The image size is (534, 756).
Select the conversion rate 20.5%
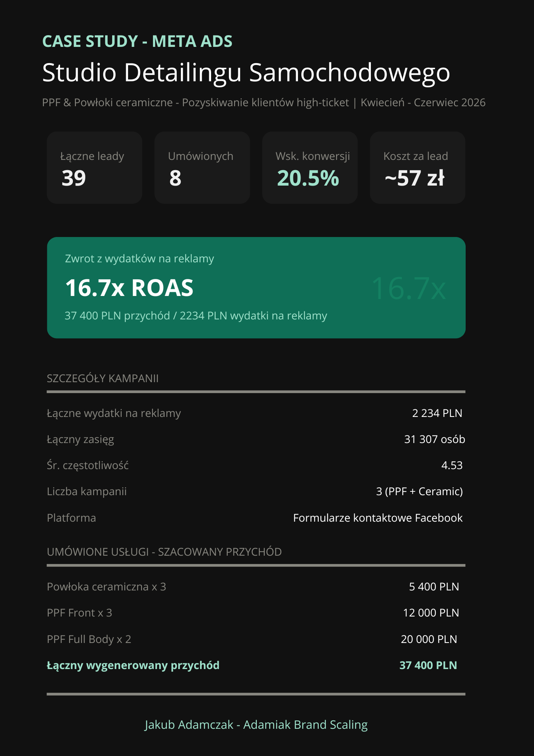[x=308, y=178]
